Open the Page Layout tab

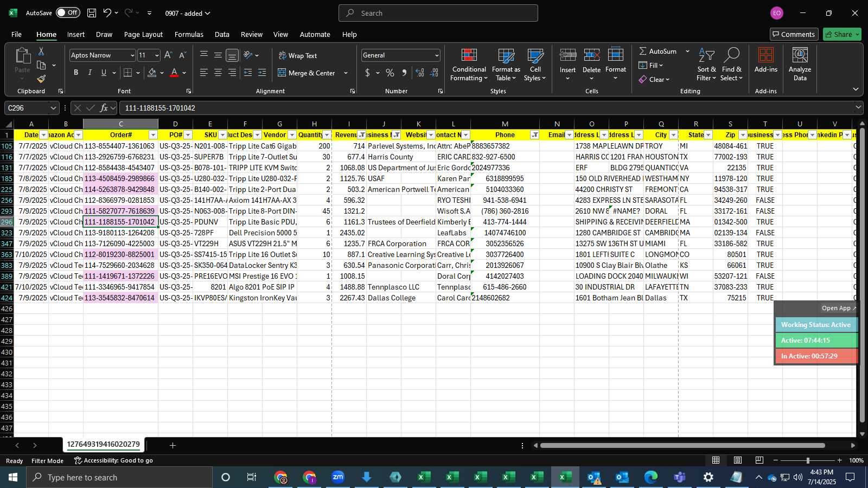click(x=143, y=34)
